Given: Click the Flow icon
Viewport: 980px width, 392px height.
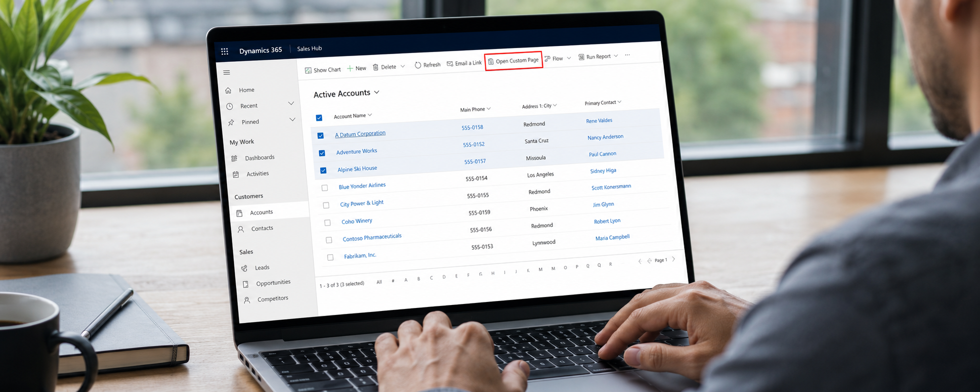Looking at the screenshot, I should (548, 59).
